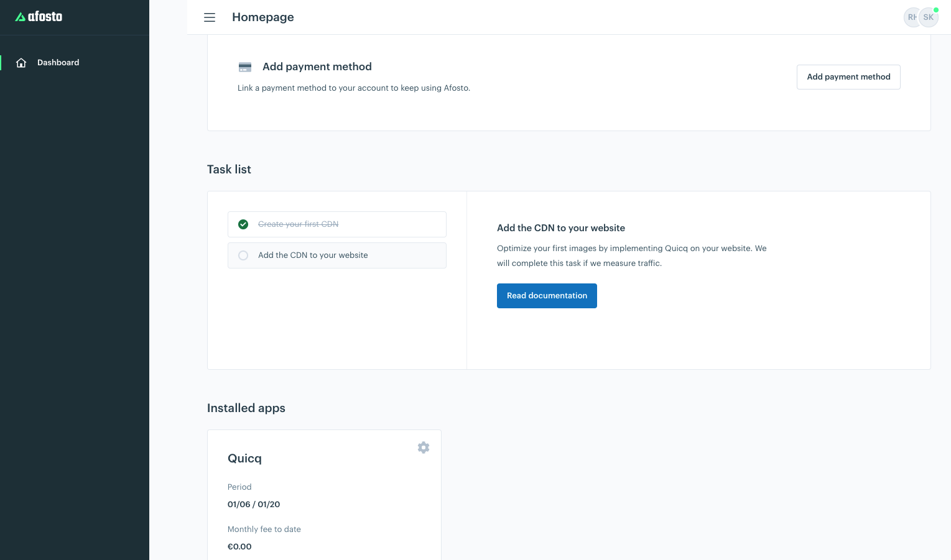951x560 pixels.
Task: Click the Period label in Quicq card
Action: click(x=239, y=487)
